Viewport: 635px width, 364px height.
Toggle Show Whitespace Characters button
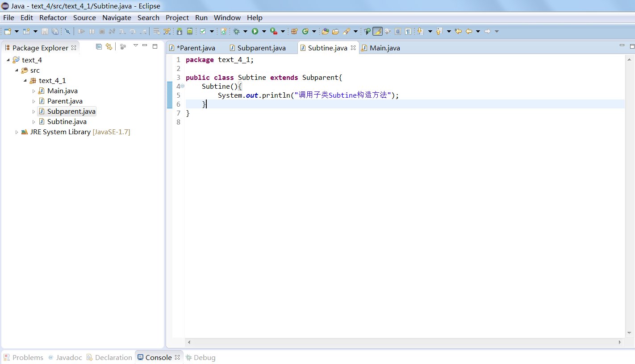pos(408,31)
